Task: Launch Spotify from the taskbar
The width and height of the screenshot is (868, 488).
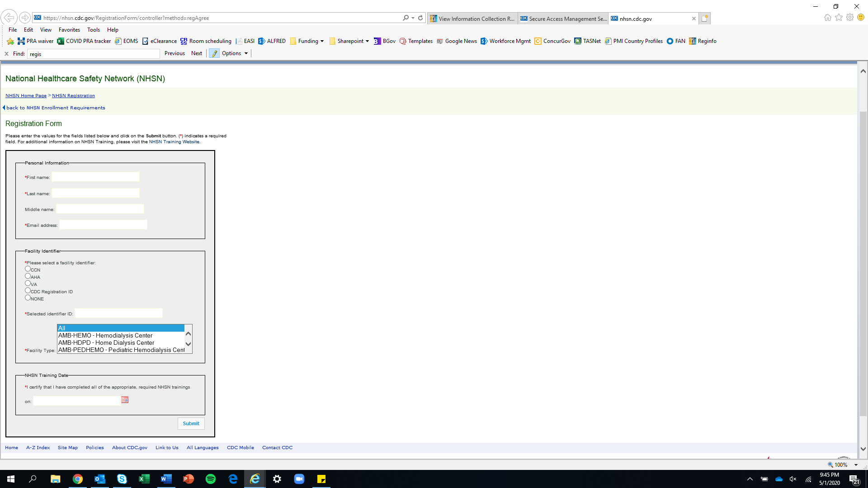Action: coord(211,479)
